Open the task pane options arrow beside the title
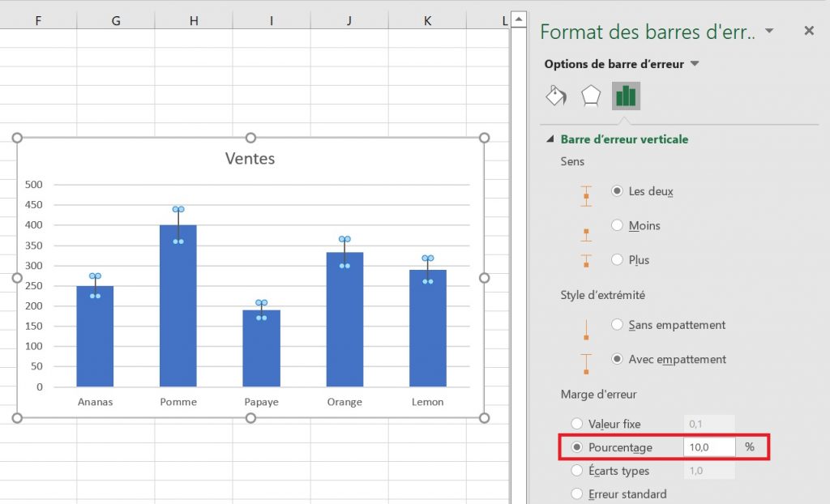The height and width of the screenshot is (504, 830). pos(770,31)
